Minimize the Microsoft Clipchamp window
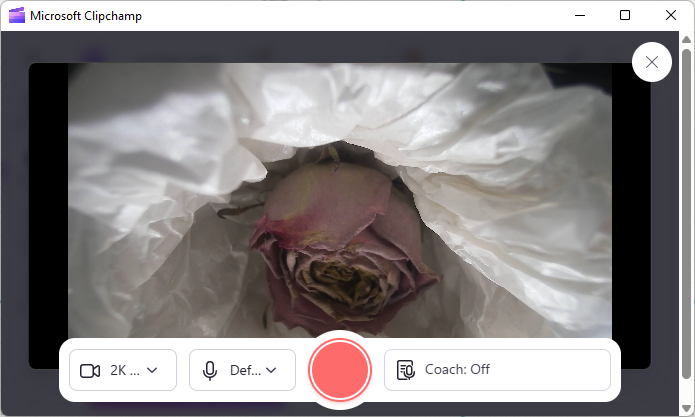The width and height of the screenshot is (695, 417). (580, 16)
